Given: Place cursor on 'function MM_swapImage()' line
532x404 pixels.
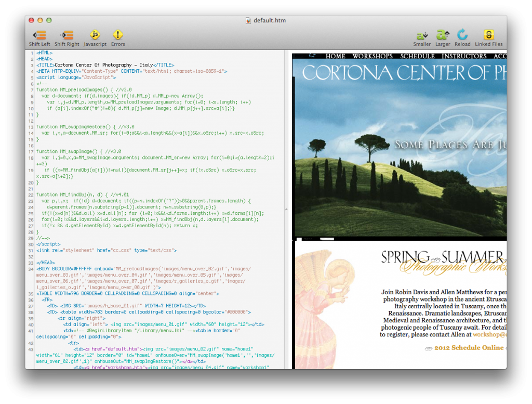Looking at the screenshot, I should point(79,151).
